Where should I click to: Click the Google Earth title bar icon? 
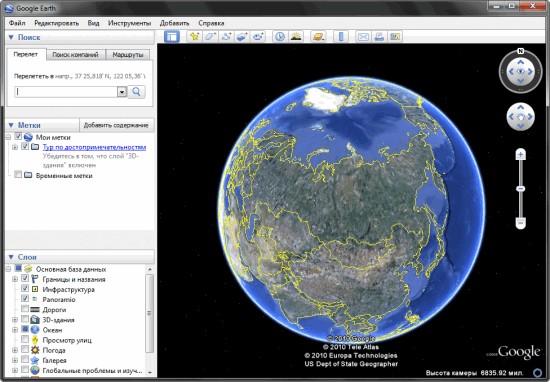(x=9, y=8)
